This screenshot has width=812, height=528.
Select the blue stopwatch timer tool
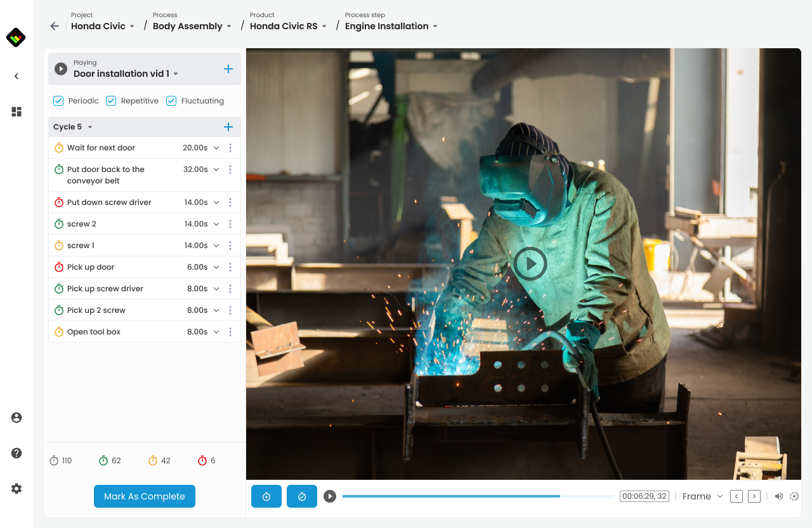point(266,496)
